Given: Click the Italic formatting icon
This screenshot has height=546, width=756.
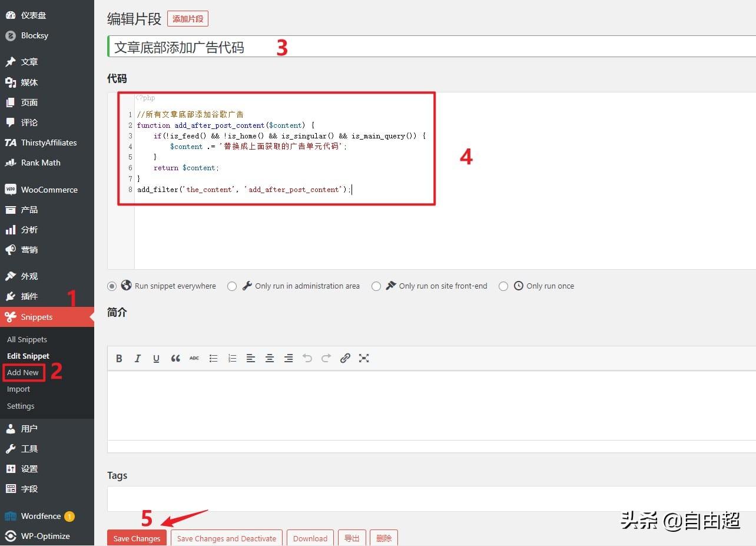Looking at the screenshot, I should (x=138, y=358).
